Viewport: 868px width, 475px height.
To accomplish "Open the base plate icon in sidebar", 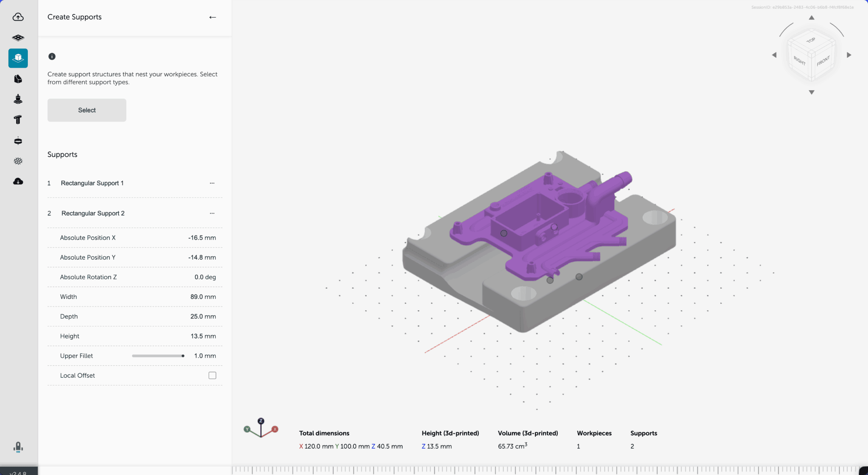I will tap(18, 38).
